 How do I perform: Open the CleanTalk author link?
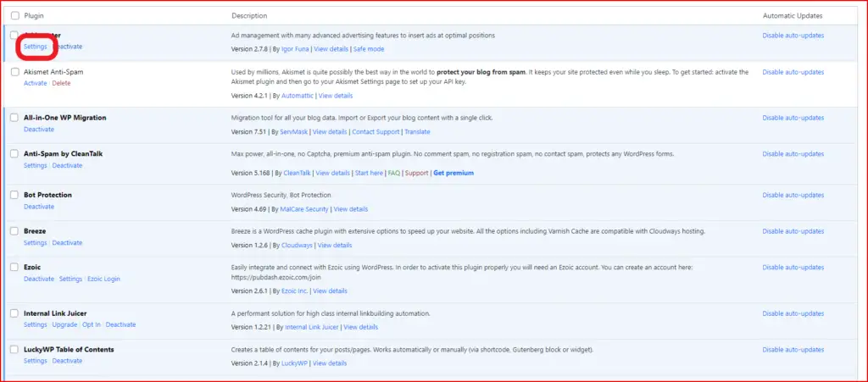coord(298,173)
